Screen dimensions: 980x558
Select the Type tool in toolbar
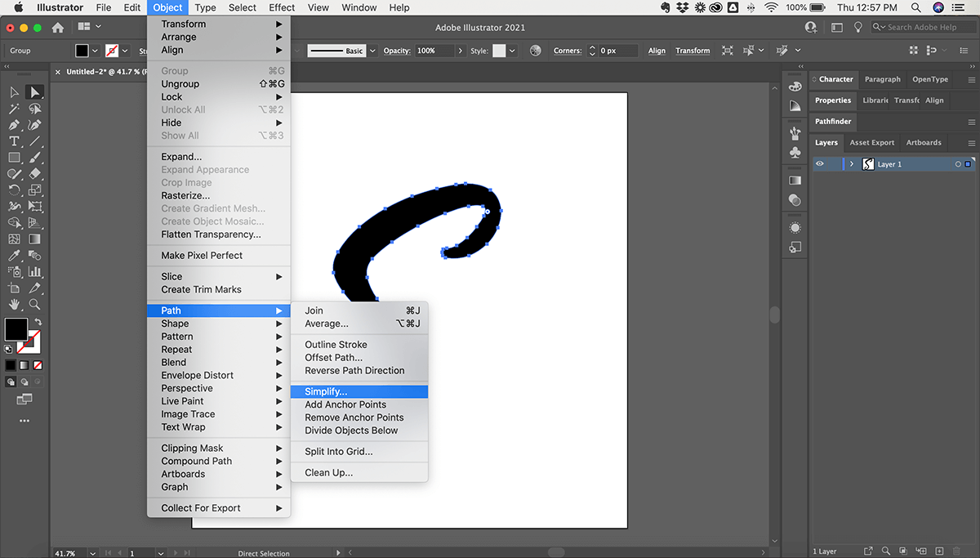click(14, 141)
